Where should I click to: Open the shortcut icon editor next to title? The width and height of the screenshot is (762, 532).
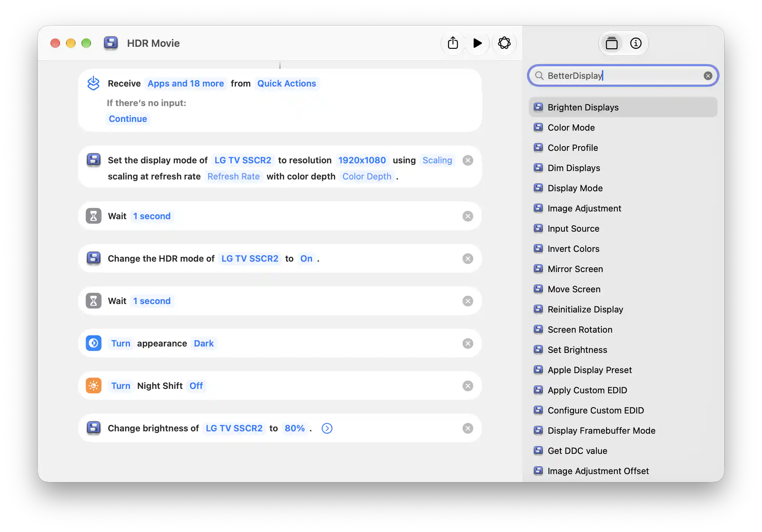(111, 43)
